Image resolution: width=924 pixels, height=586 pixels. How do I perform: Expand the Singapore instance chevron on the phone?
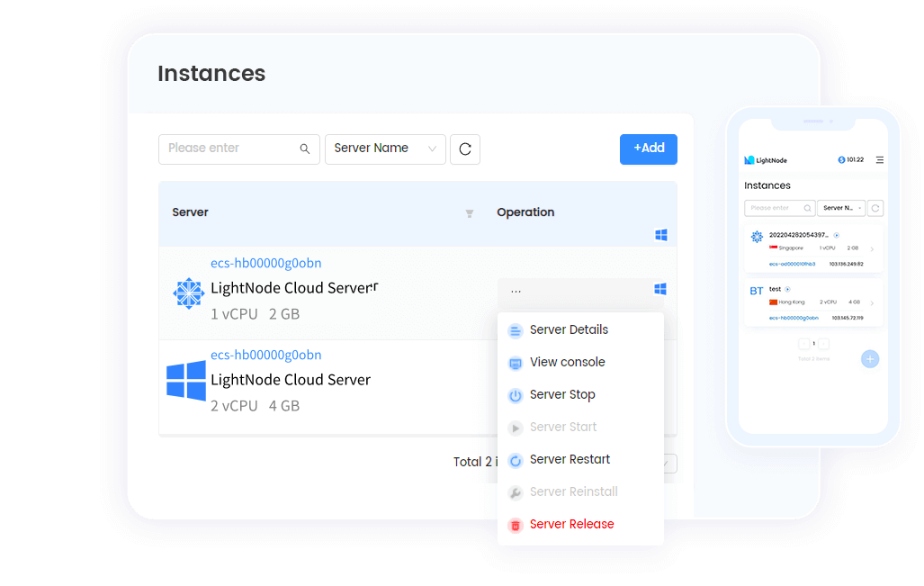click(x=872, y=249)
